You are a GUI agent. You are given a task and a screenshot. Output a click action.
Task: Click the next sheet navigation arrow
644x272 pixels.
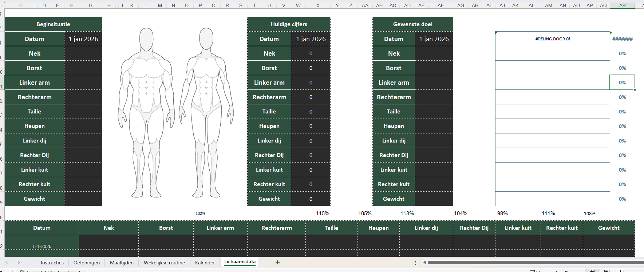(19, 262)
